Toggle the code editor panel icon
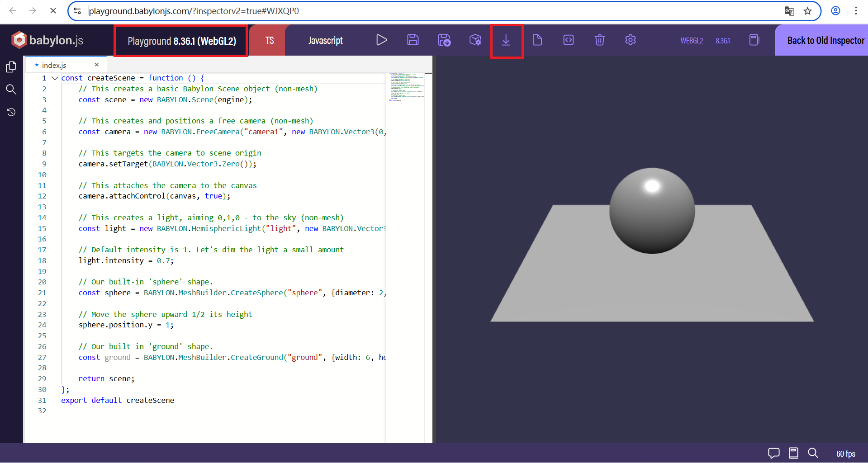This screenshot has height=463, width=868. click(569, 40)
